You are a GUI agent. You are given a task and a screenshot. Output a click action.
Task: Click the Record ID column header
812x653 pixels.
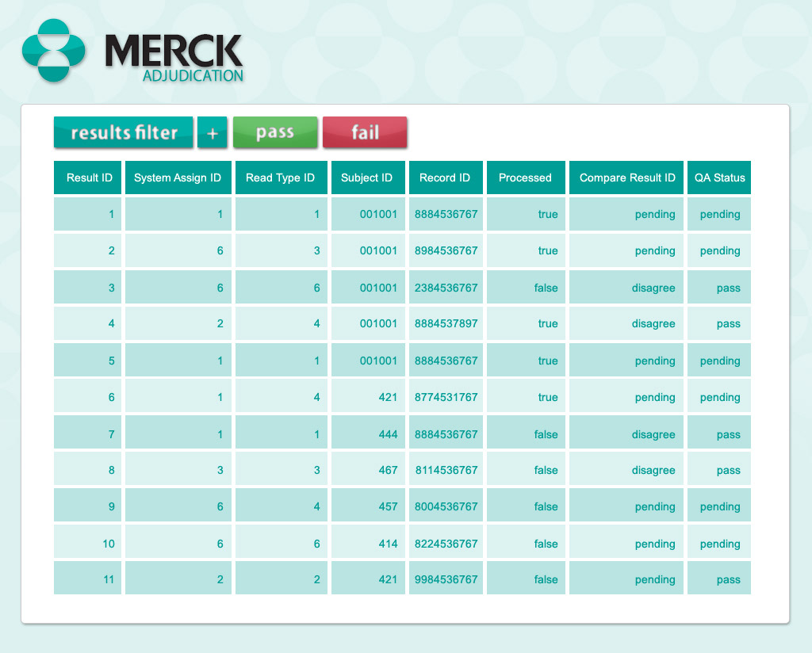point(446,178)
